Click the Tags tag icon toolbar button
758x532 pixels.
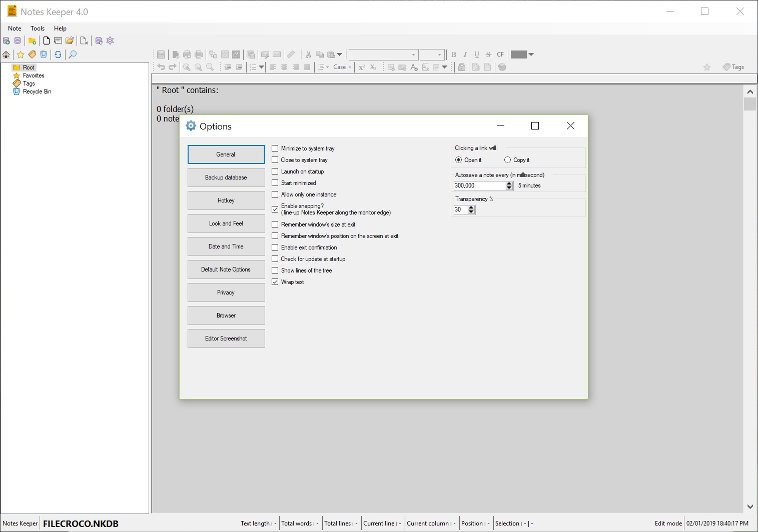pos(733,67)
